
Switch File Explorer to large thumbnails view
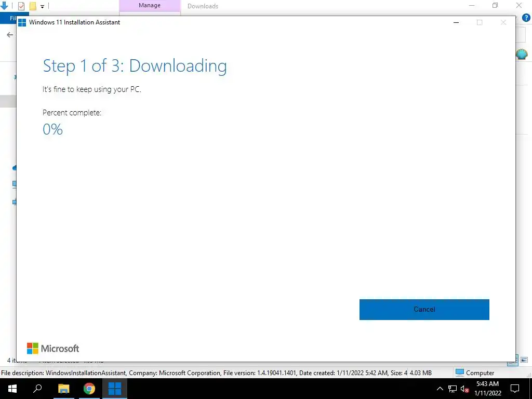click(524, 360)
